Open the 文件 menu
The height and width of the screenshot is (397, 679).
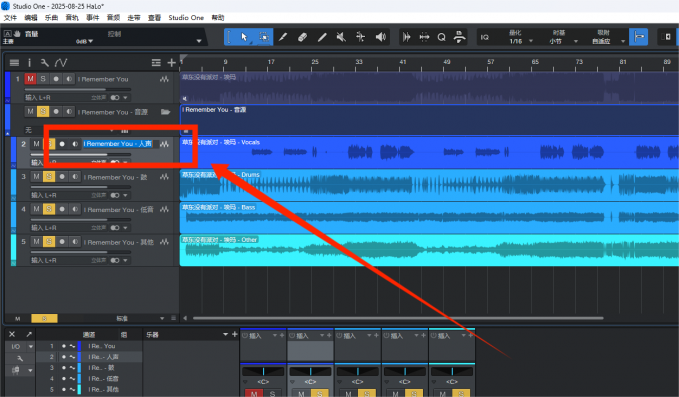click(10, 18)
